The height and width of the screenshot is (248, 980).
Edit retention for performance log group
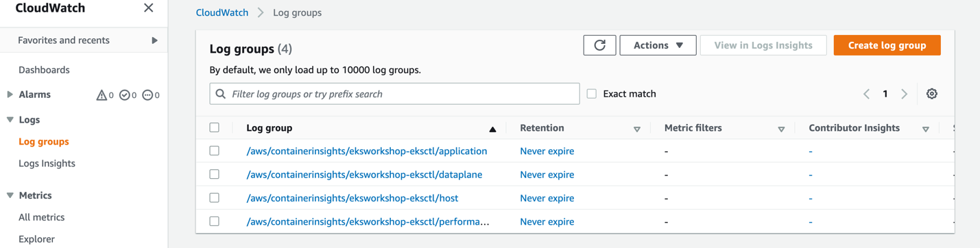[547, 221]
